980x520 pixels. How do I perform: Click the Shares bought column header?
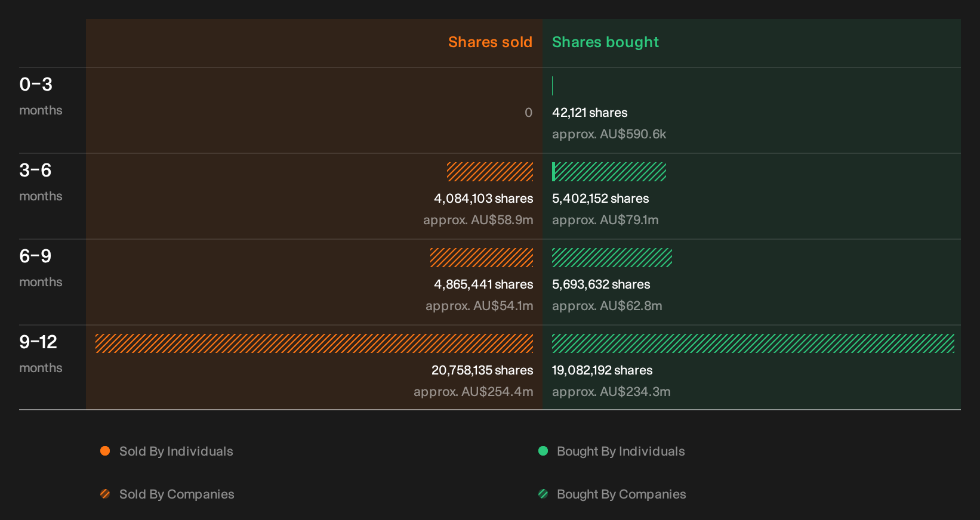605,42
